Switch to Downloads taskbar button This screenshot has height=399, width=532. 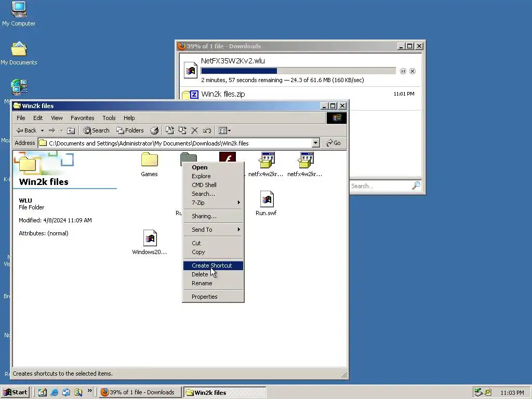(140, 392)
